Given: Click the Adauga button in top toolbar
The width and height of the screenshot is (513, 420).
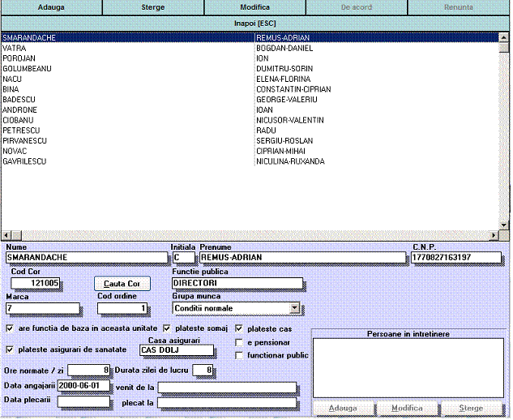Looking at the screenshot, I should 51,7.
